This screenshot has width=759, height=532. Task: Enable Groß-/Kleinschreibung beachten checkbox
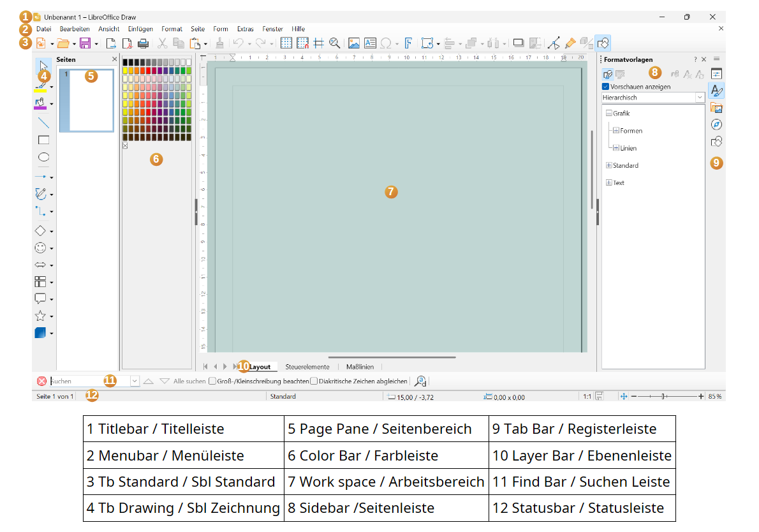point(212,381)
